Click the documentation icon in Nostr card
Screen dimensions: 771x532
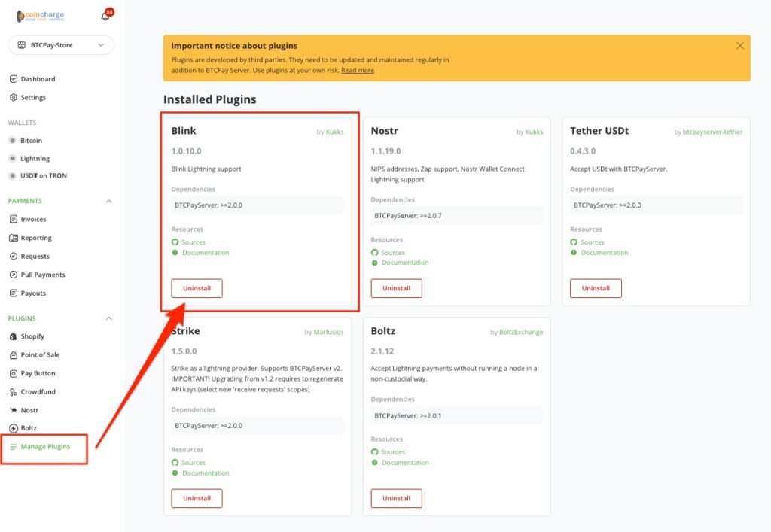coord(375,263)
